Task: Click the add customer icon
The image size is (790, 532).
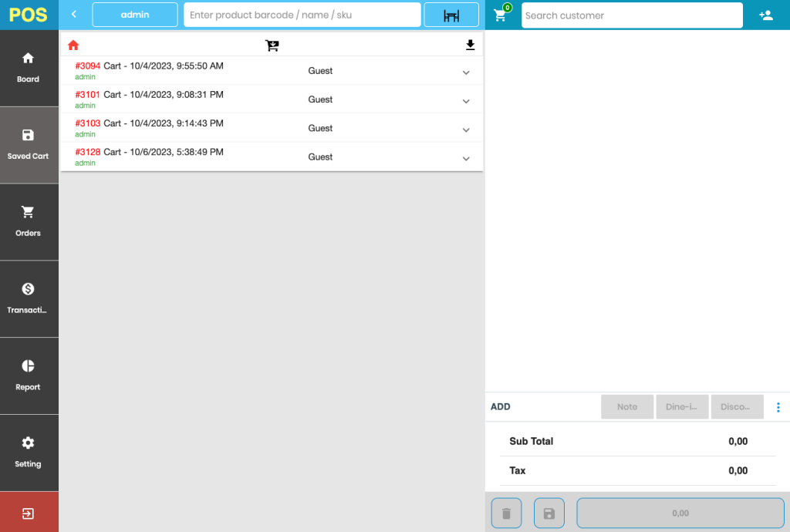Action: pyautogui.click(x=765, y=15)
